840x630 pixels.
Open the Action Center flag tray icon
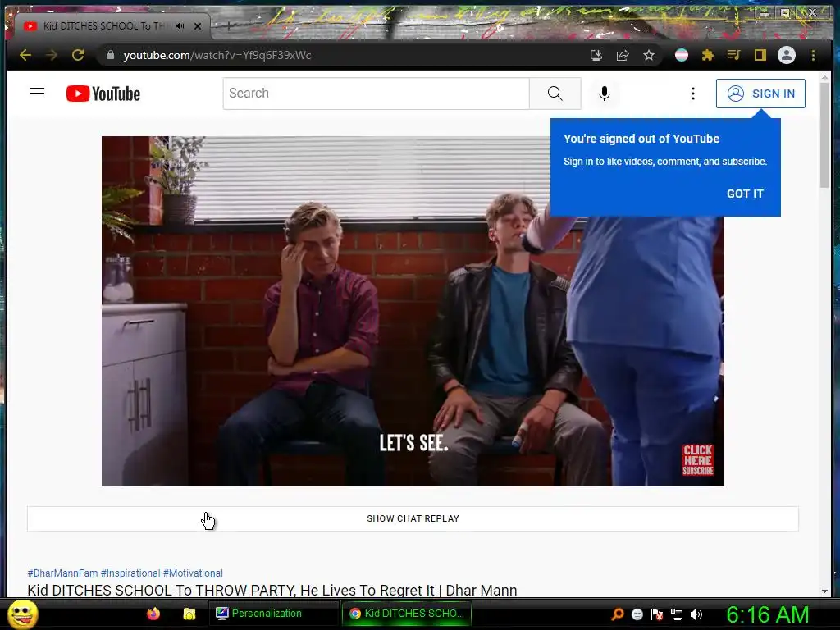tap(657, 614)
